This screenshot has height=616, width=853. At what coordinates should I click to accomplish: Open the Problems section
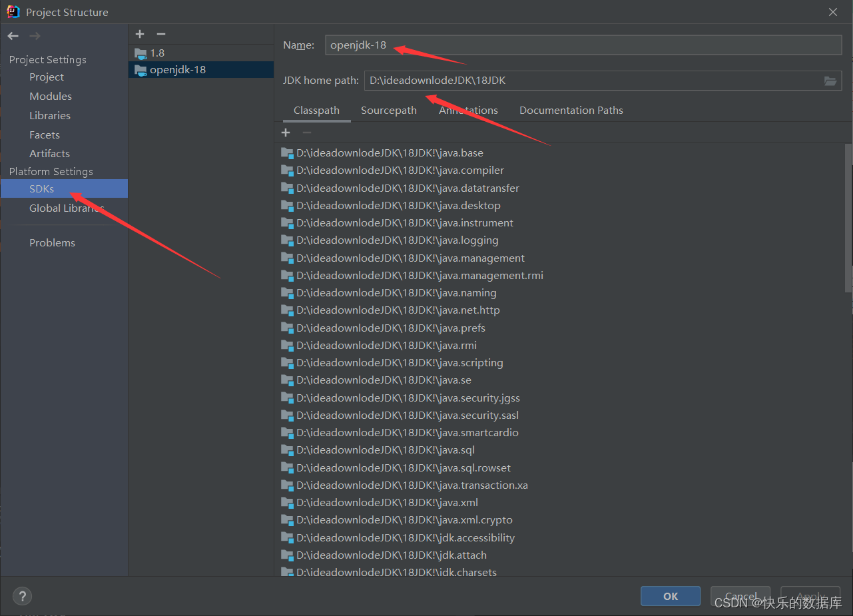[x=52, y=243]
